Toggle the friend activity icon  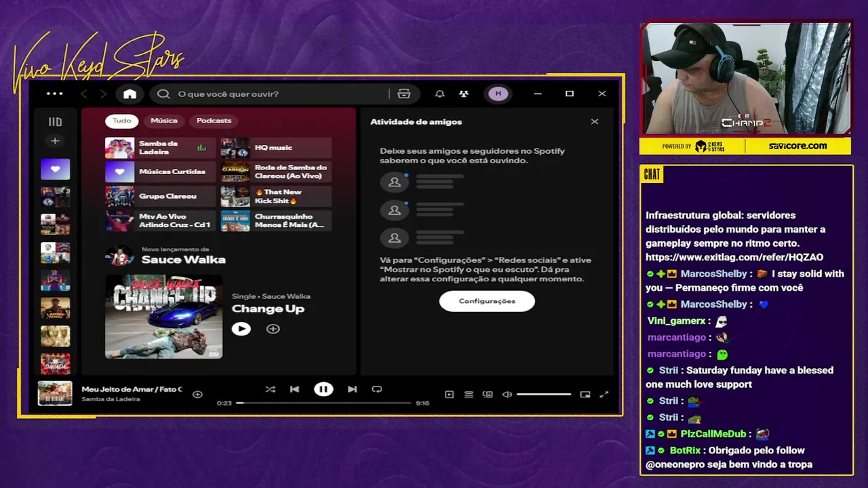(463, 94)
